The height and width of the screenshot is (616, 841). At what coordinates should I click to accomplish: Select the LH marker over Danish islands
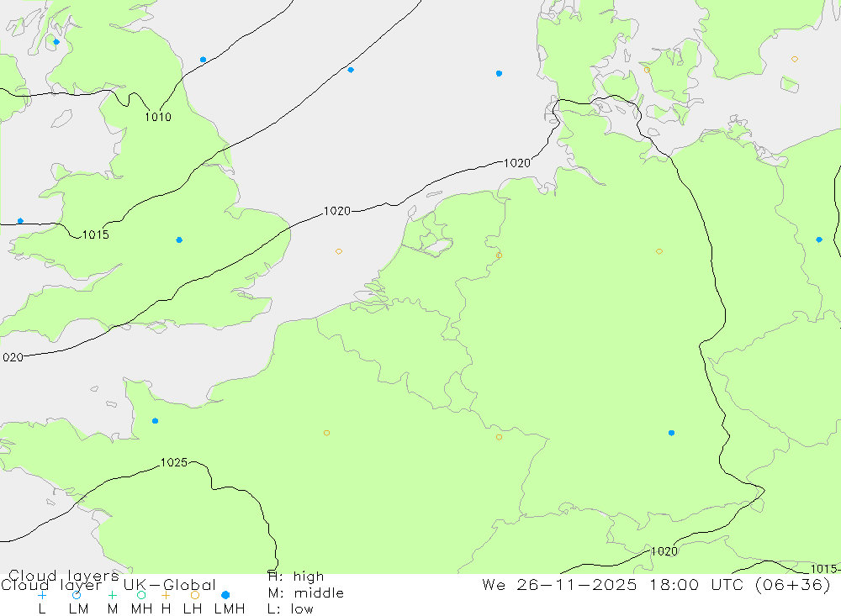647,70
